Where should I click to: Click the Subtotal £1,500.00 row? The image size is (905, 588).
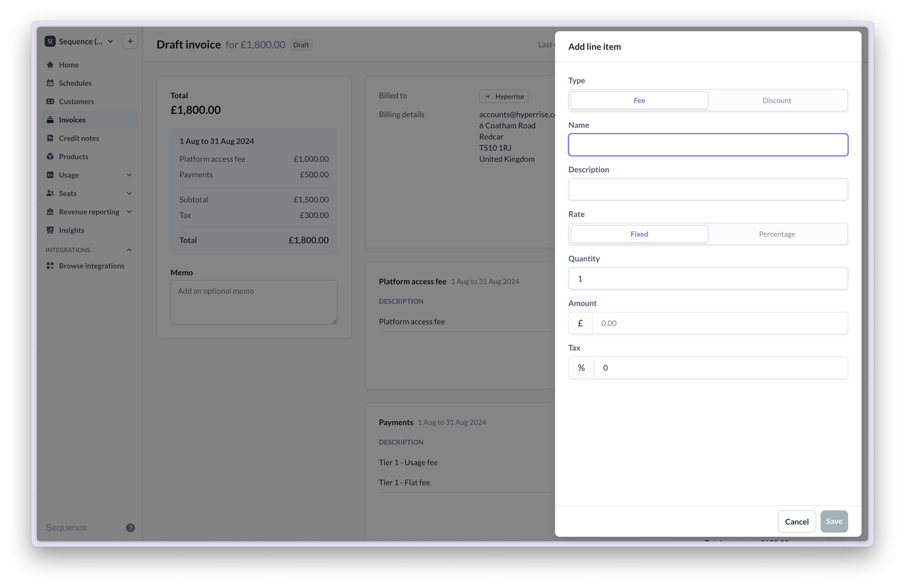pyautogui.click(x=254, y=200)
